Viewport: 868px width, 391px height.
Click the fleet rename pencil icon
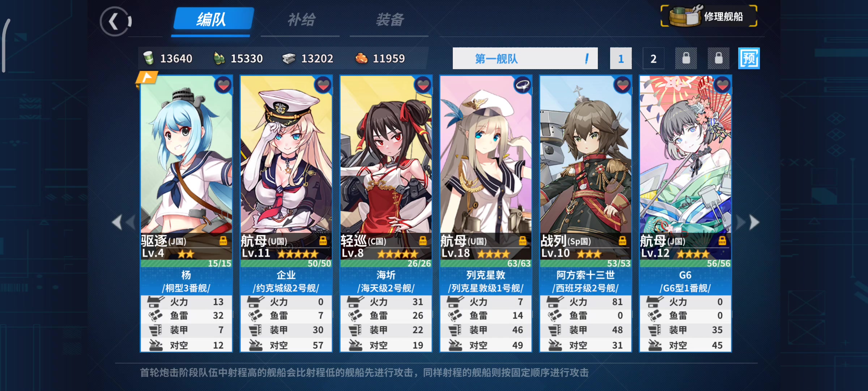(x=587, y=58)
